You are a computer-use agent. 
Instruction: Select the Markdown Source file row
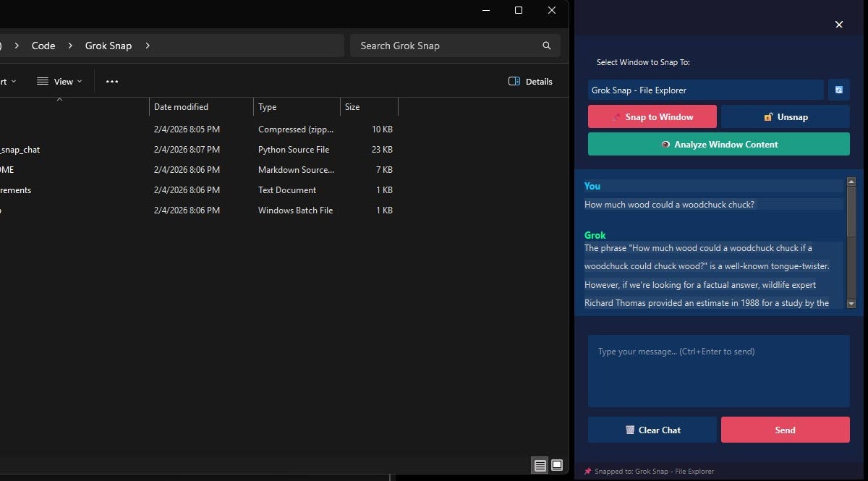199,170
